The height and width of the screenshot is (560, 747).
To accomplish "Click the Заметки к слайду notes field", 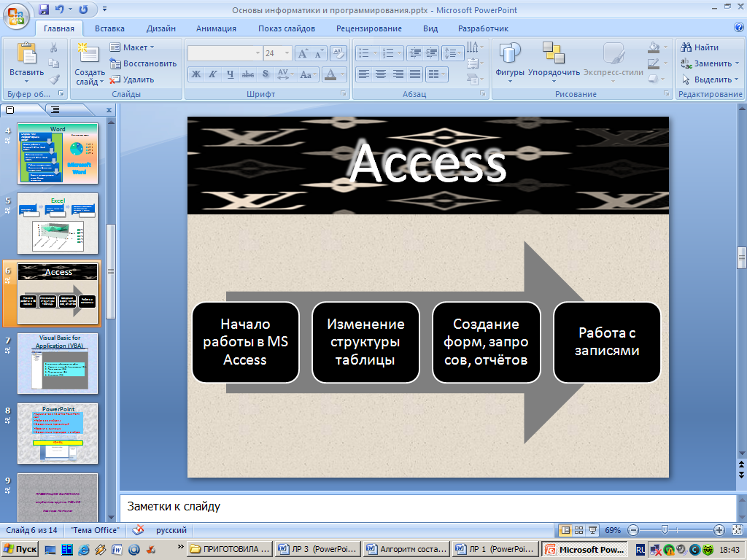I will pyautogui.click(x=427, y=507).
